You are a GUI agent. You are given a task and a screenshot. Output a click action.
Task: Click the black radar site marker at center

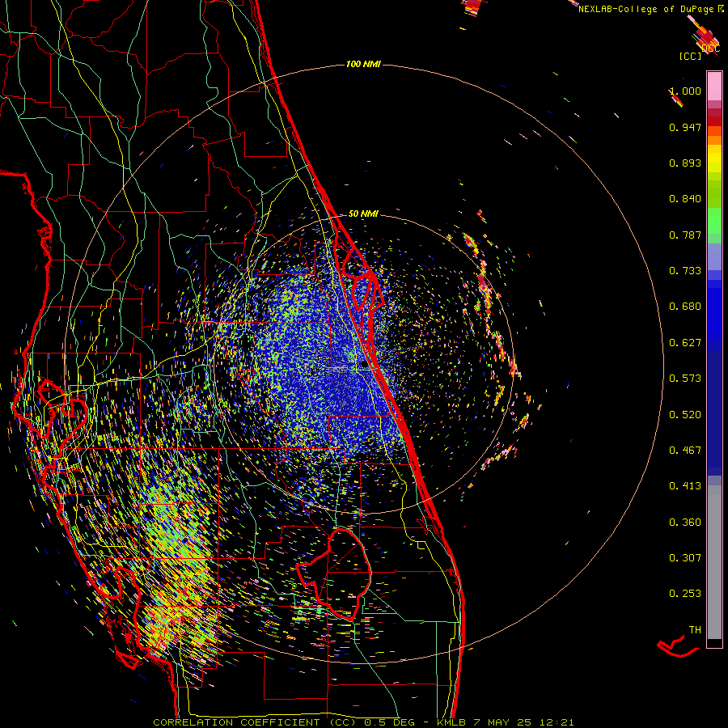[x=365, y=365]
